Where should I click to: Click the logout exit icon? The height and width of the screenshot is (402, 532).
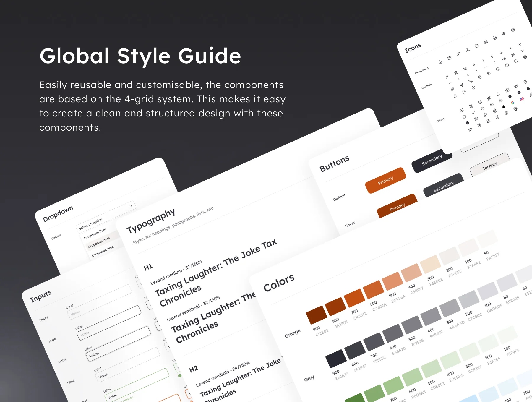[464, 92]
